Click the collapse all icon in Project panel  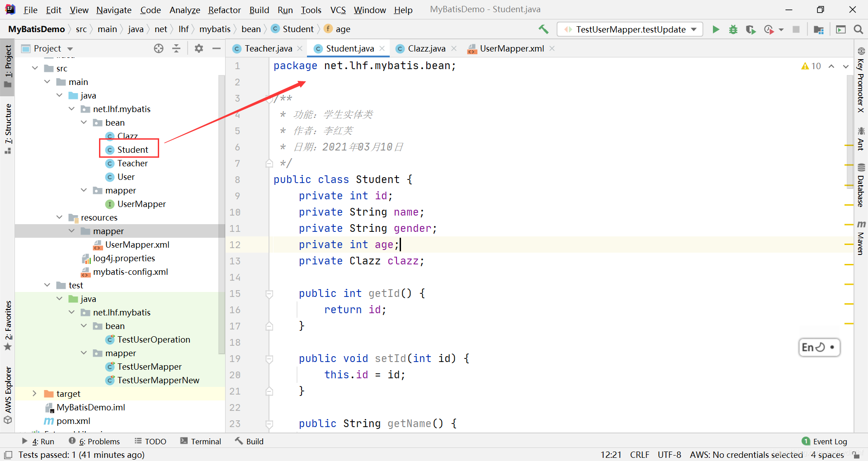pyautogui.click(x=176, y=48)
